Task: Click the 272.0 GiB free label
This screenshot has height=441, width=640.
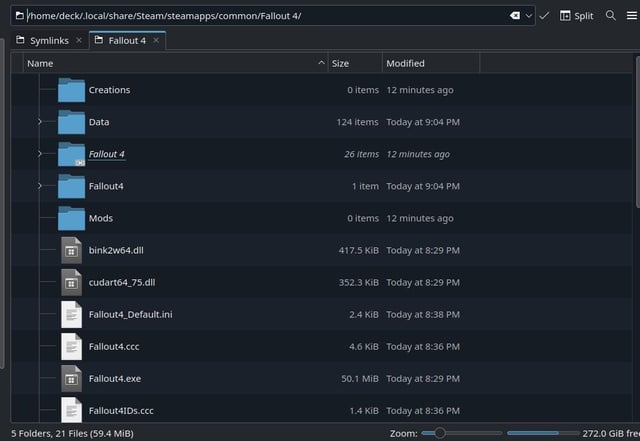Action: (611, 433)
